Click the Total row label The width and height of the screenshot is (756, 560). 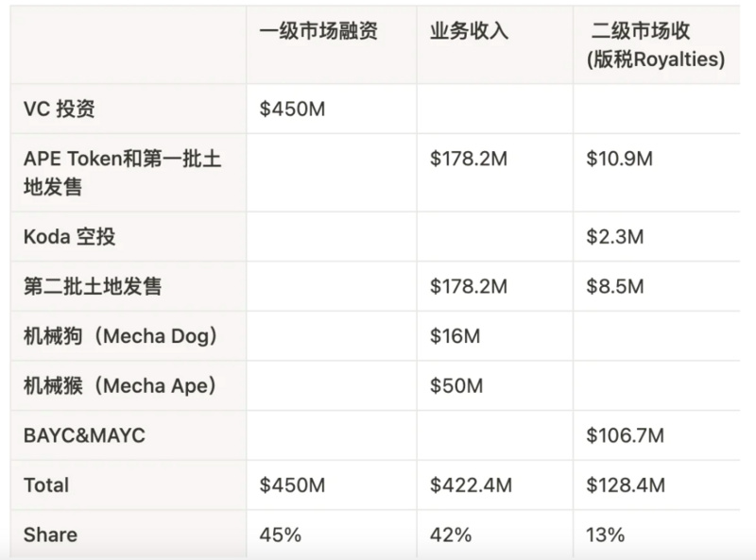(x=46, y=485)
